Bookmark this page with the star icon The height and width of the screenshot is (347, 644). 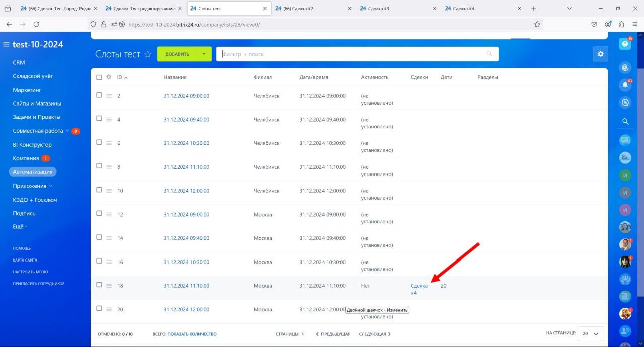coord(537,24)
